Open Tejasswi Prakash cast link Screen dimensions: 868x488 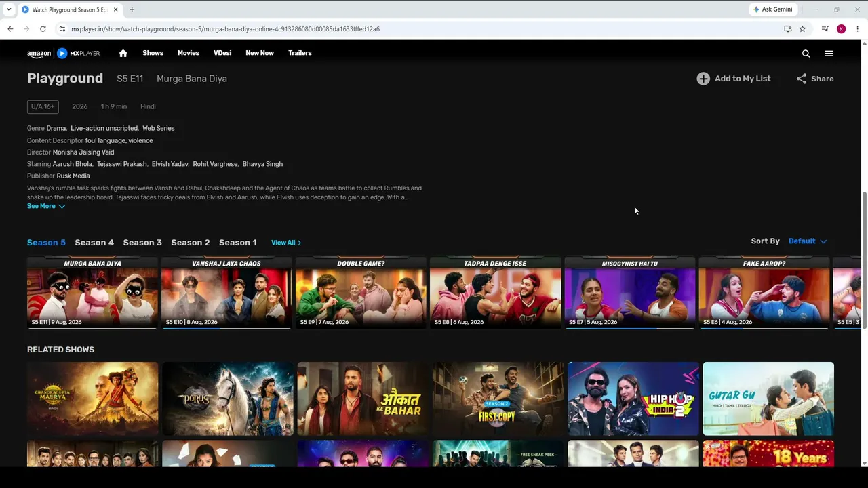tap(121, 164)
